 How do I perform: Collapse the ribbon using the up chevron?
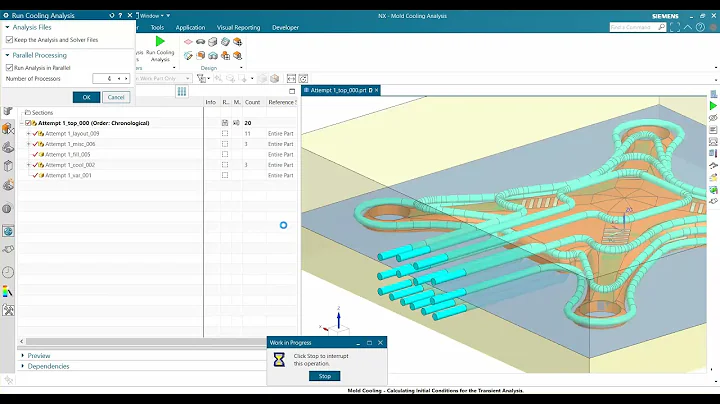tap(687, 27)
